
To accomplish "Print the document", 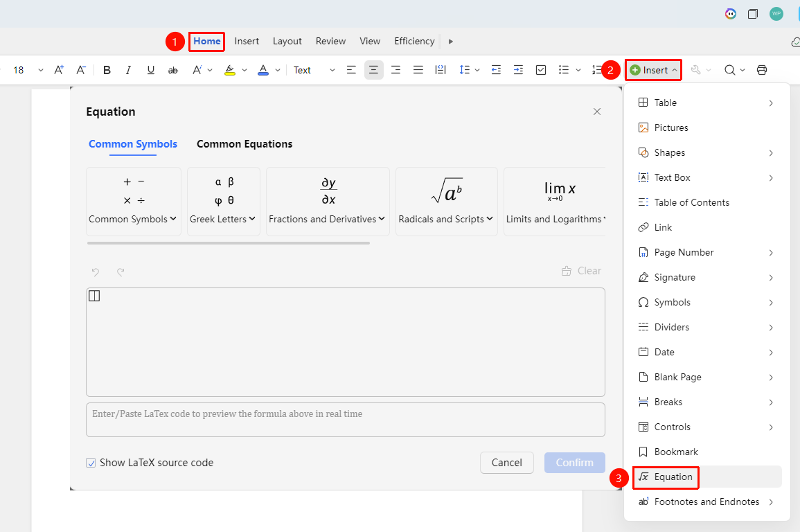I will pyautogui.click(x=762, y=70).
